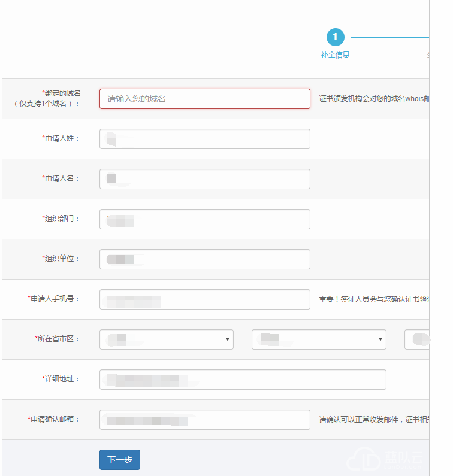Focus the 绑定的域名 domain input field
Image resolution: width=453 pixels, height=476 pixels.
tap(204, 99)
